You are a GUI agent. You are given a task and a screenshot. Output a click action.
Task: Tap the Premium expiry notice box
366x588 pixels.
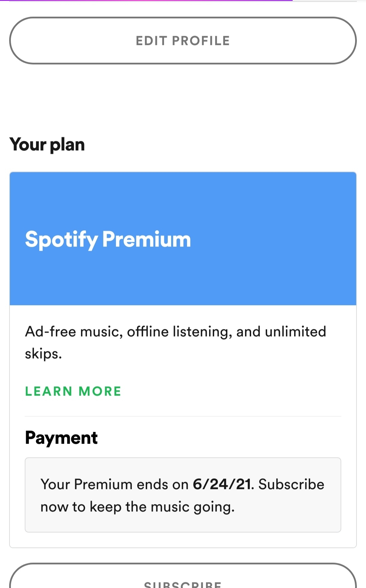(x=183, y=495)
